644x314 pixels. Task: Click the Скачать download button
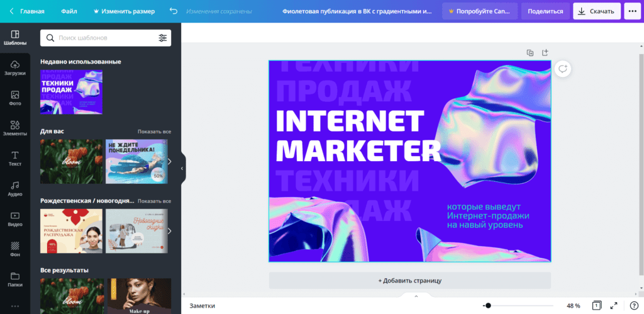pos(597,11)
